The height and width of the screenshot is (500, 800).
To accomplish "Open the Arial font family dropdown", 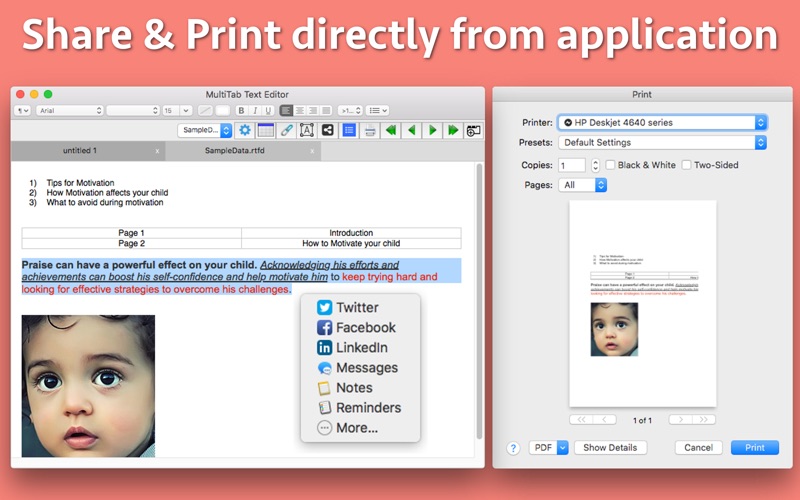I will pos(69,110).
